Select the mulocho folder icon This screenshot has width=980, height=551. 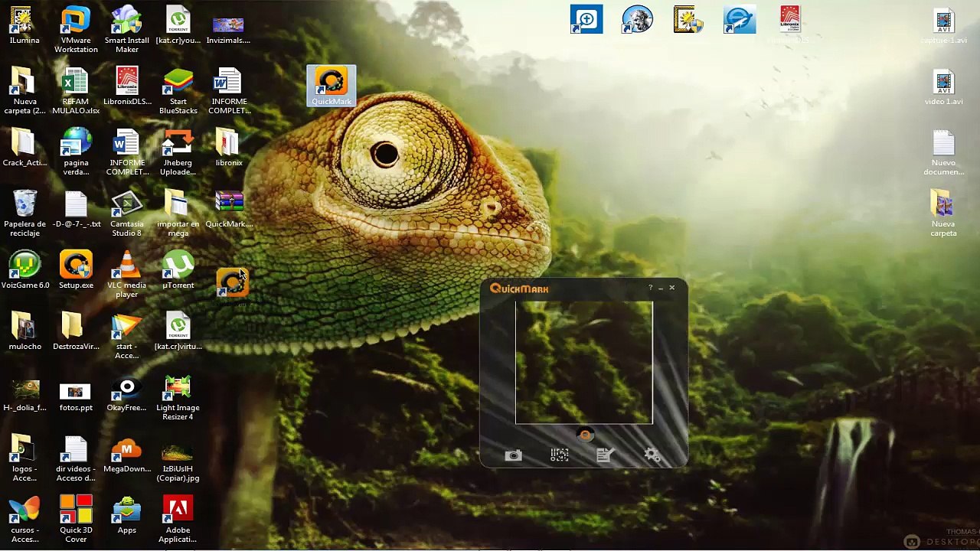(x=24, y=331)
